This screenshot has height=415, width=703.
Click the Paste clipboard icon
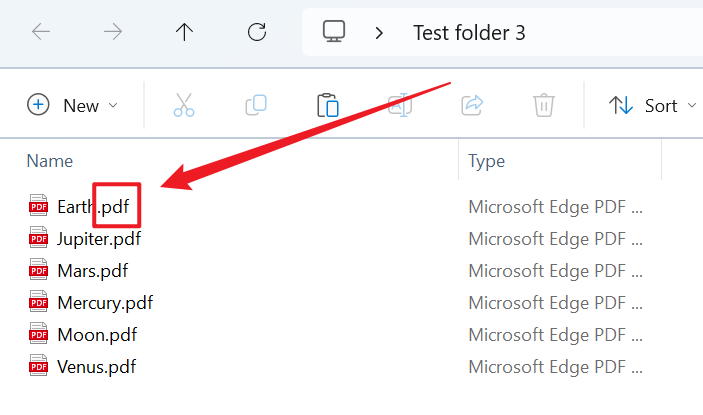pos(328,105)
